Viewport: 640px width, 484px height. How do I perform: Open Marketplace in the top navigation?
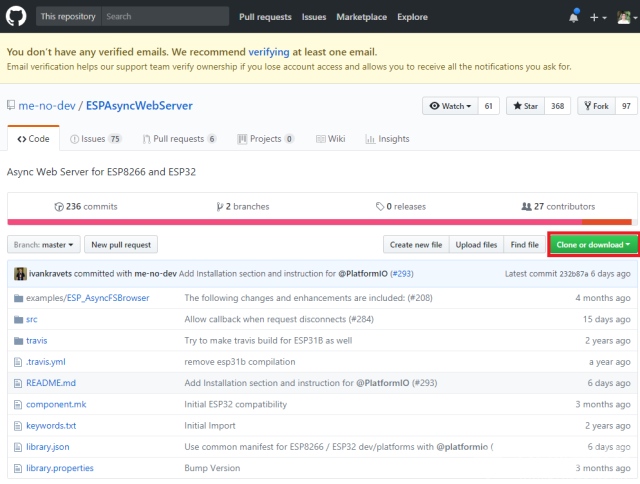[362, 17]
